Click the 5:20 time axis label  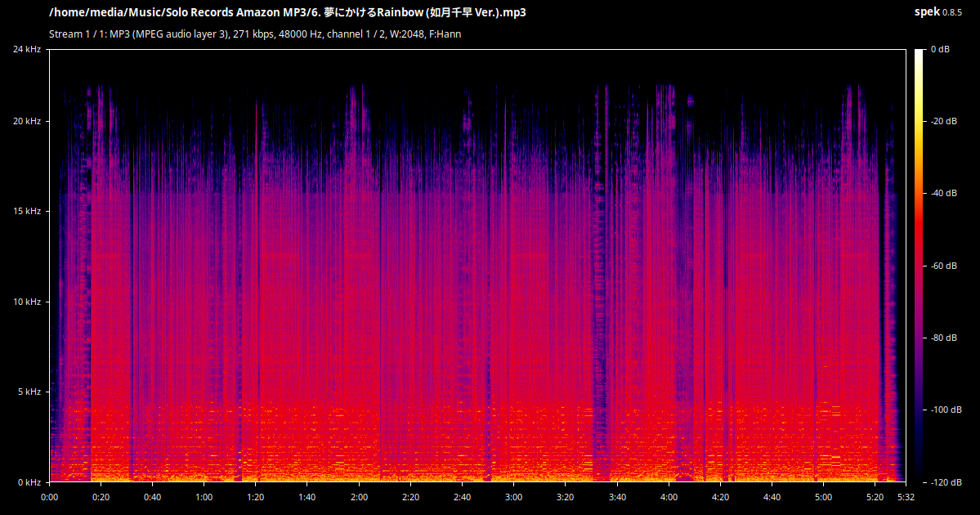pyautogui.click(x=875, y=497)
